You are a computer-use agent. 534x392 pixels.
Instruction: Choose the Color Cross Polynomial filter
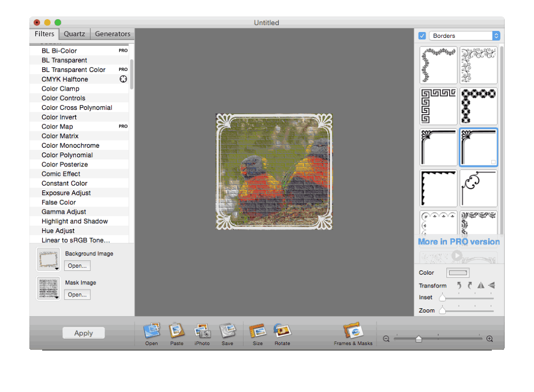pyautogui.click(x=79, y=108)
